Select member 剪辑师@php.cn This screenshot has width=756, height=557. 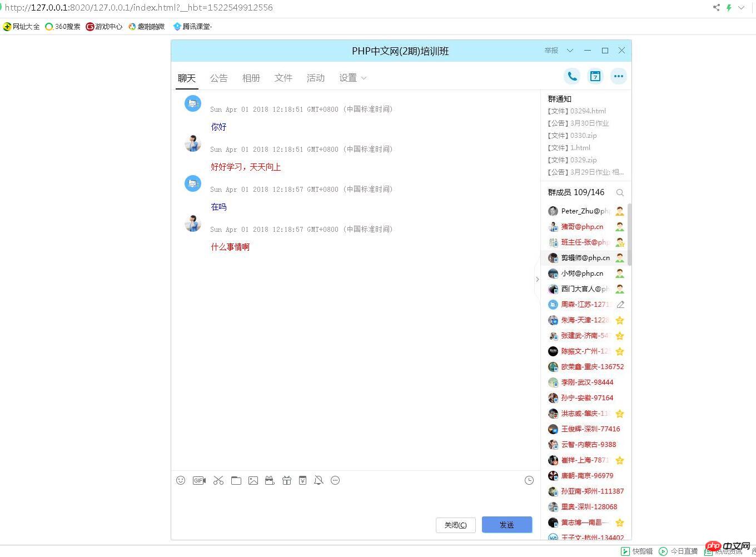coord(584,258)
